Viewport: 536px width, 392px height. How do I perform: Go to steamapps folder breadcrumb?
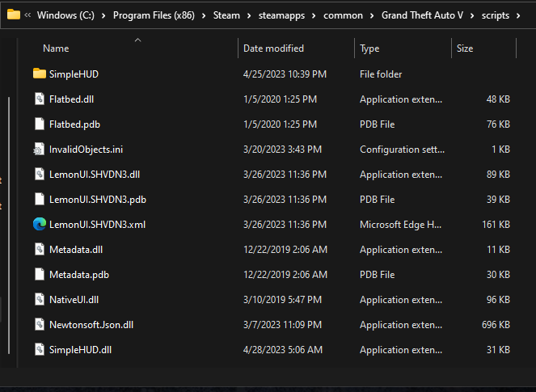(x=281, y=15)
